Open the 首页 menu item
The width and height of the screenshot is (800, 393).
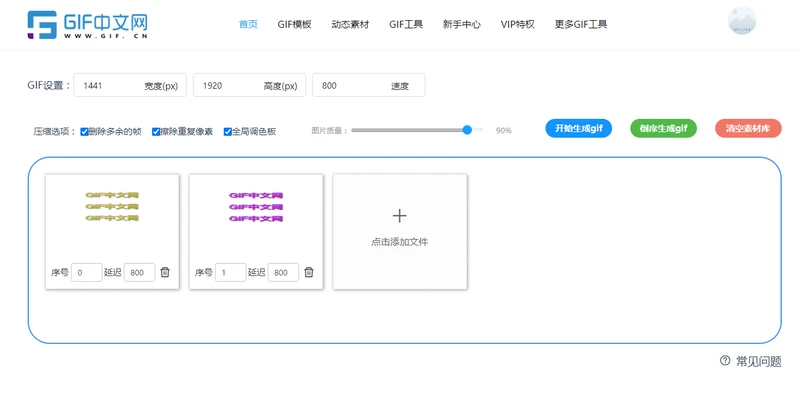click(248, 24)
